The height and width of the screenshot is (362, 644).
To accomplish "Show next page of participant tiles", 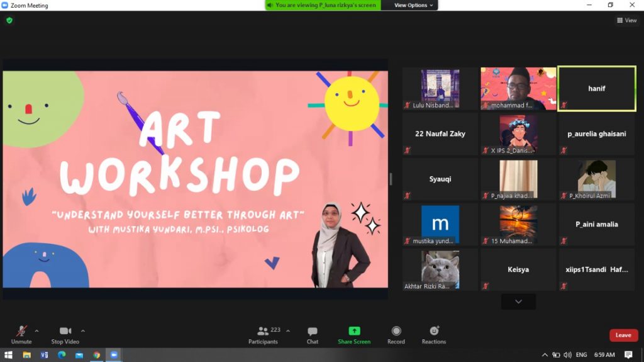I will [x=518, y=302].
